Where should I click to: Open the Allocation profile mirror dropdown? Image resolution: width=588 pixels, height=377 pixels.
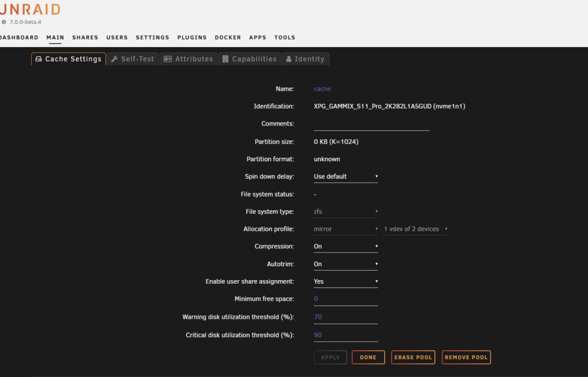tap(346, 229)
